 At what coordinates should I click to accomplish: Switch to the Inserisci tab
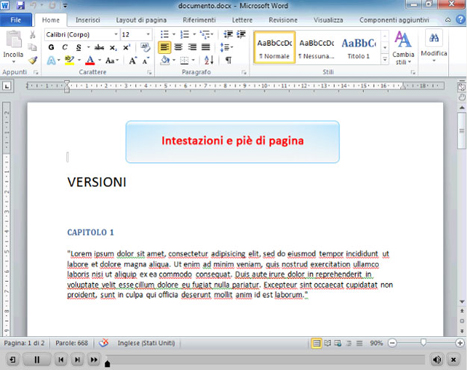(x=88, y=20)
